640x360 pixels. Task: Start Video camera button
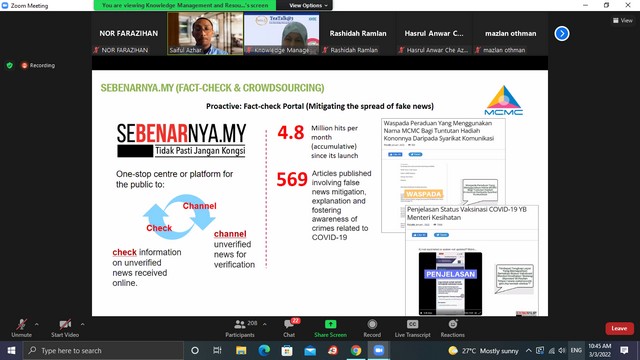point(65,328)
